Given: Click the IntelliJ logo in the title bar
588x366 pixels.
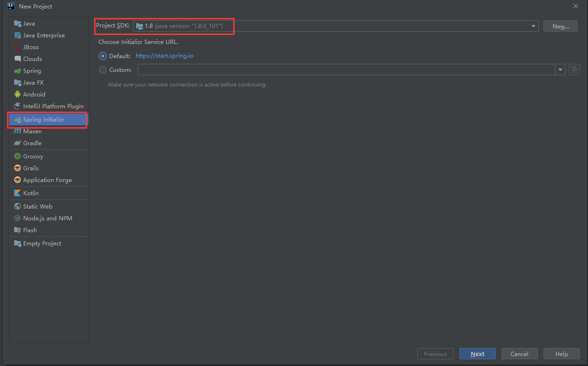Looking at the screenshot, I should click(x=11, y=6).
